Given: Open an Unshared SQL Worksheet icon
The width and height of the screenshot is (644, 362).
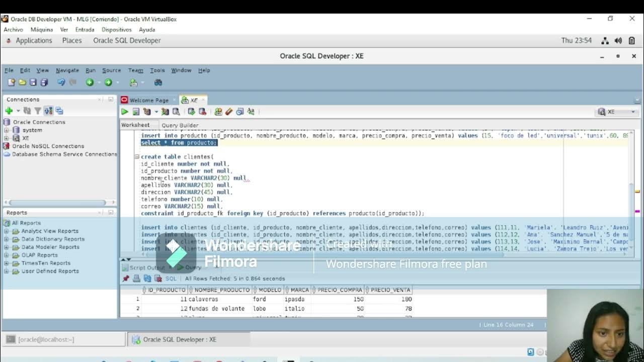Looking at the screenshot, I should click(218, 112).
